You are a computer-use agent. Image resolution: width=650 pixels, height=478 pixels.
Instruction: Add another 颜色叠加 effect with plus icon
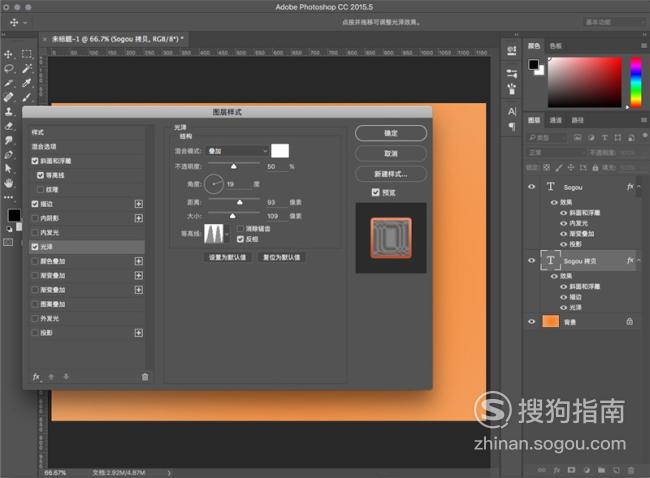139,261
